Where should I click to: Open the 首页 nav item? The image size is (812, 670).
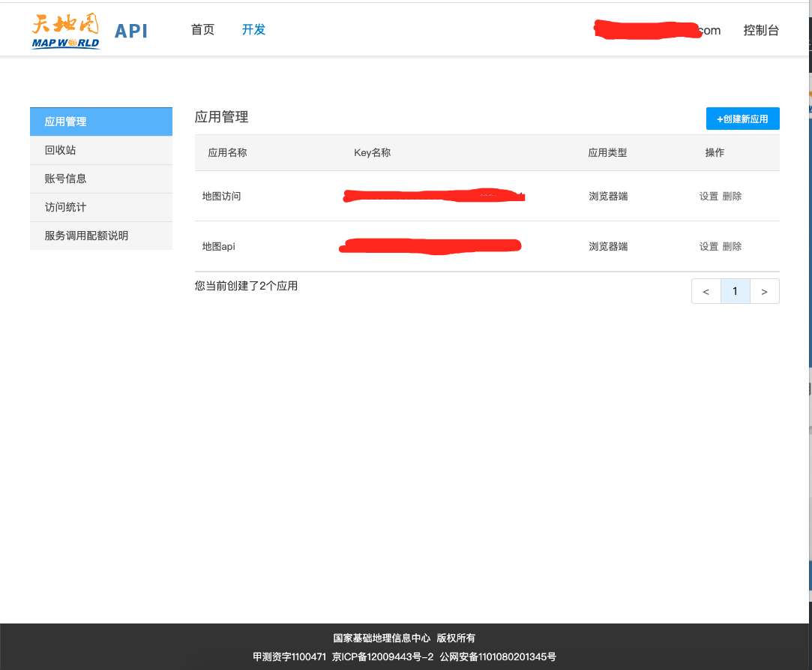(x=202, y=30)
